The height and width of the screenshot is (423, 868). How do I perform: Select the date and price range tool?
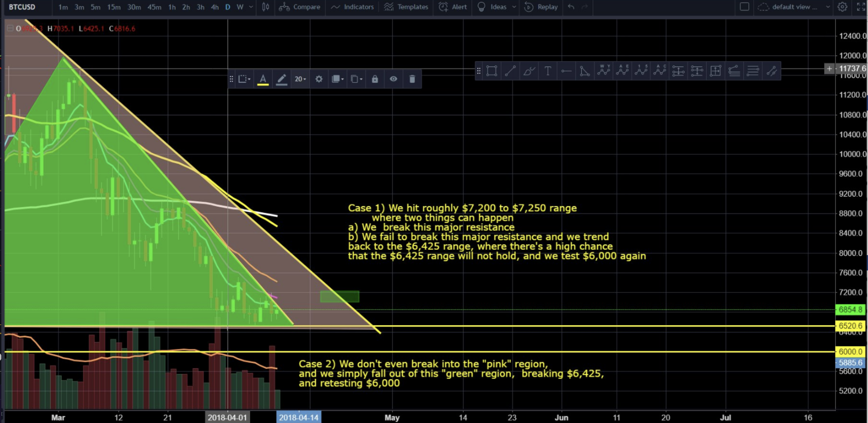point(715,71)
